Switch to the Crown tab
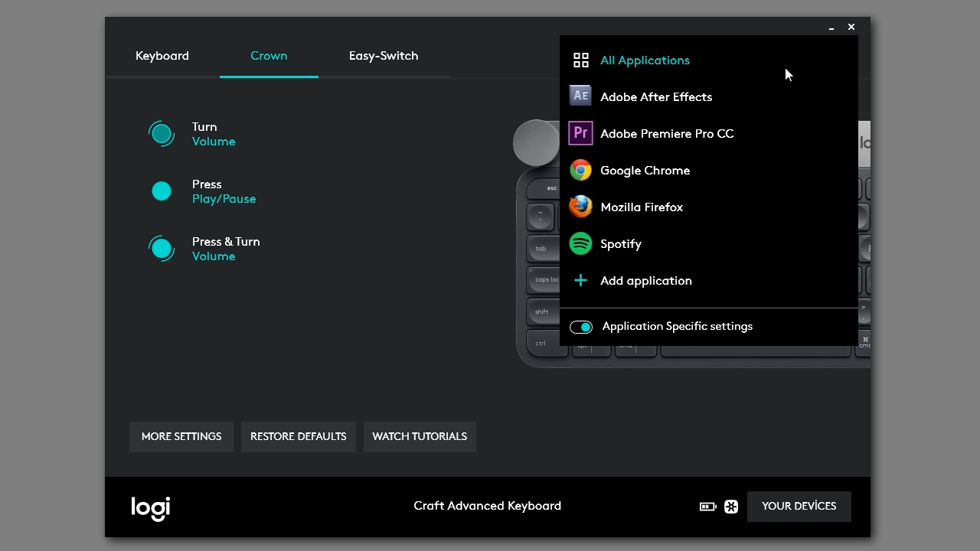The image size is (980, 551). point(269,56)
